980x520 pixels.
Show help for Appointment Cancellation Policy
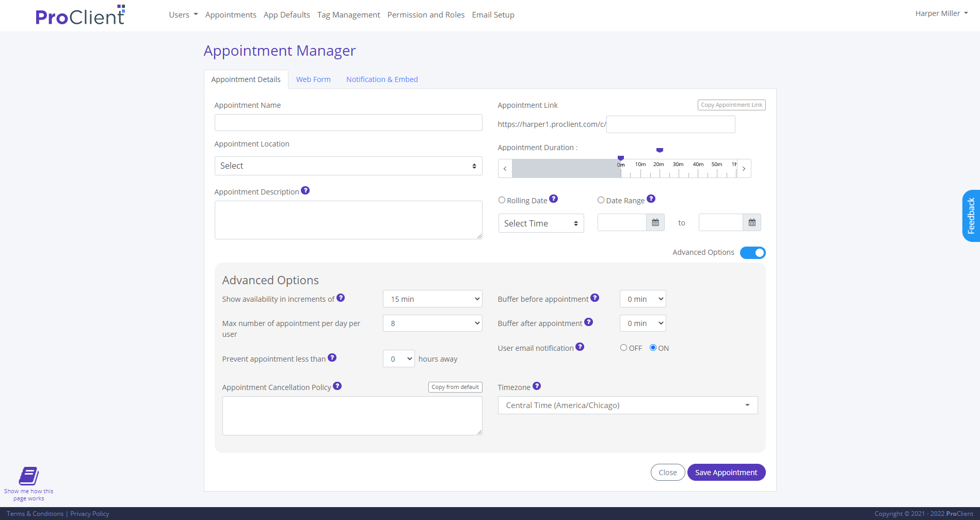coord(338,386)
